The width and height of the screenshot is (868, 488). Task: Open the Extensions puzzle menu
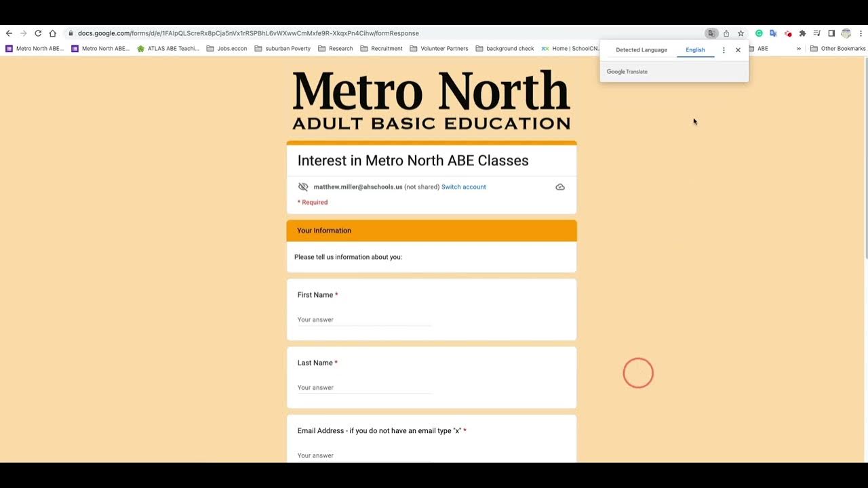click(802, 33)
